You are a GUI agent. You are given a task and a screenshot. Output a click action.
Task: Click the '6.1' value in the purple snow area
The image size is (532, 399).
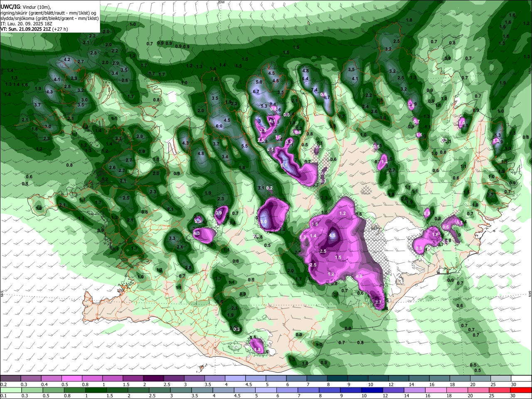[x=284, y=165]
